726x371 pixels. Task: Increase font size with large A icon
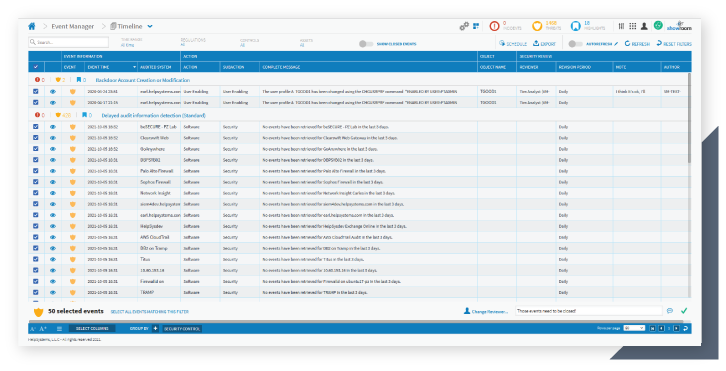43,329
